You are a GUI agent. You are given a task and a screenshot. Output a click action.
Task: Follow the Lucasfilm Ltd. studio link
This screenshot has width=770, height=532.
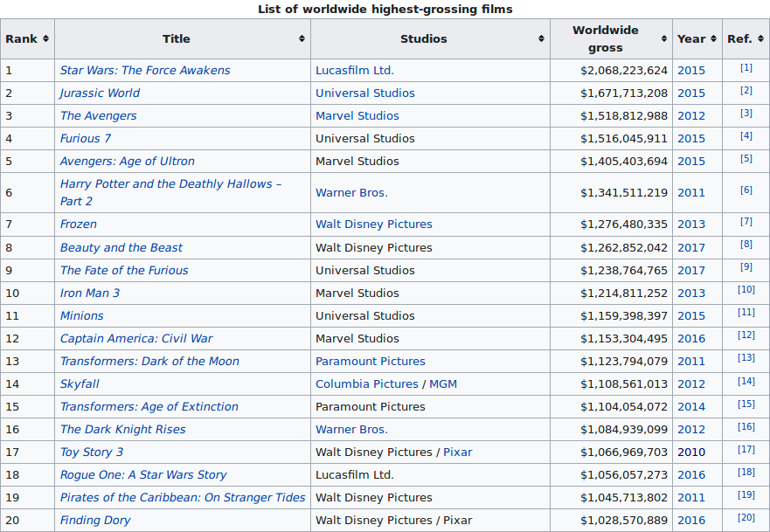tap(355, 70)
